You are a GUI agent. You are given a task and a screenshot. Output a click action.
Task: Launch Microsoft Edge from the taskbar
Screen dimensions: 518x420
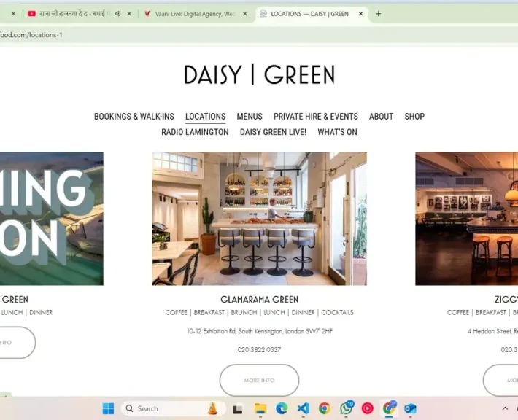coord(282,408)
